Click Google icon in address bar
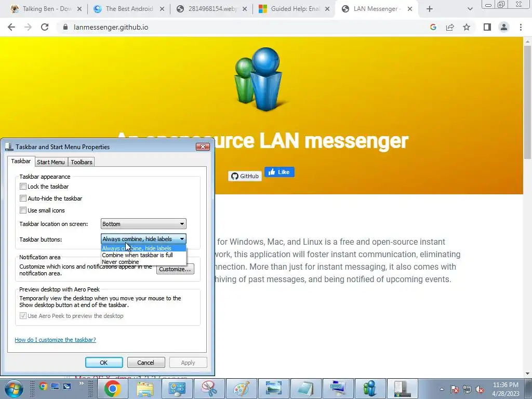532x399 pixels. point(433,27)
